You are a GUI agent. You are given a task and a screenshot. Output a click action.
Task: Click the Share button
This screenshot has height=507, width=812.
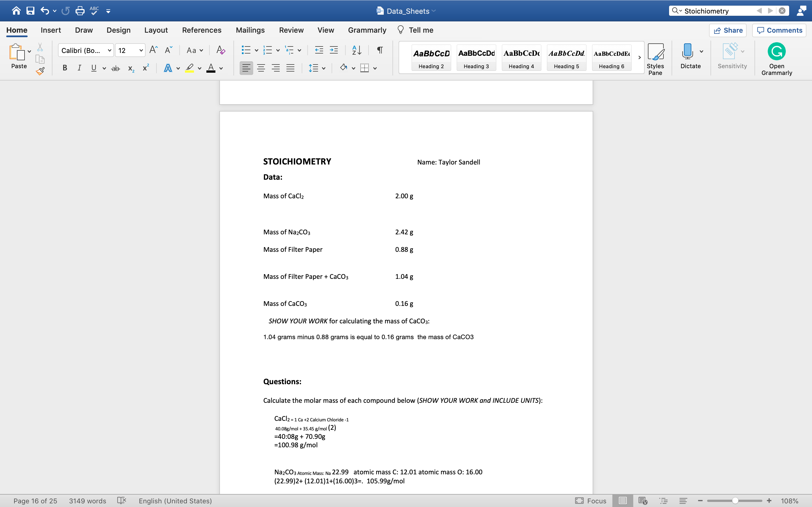click(x=728, y=30)
